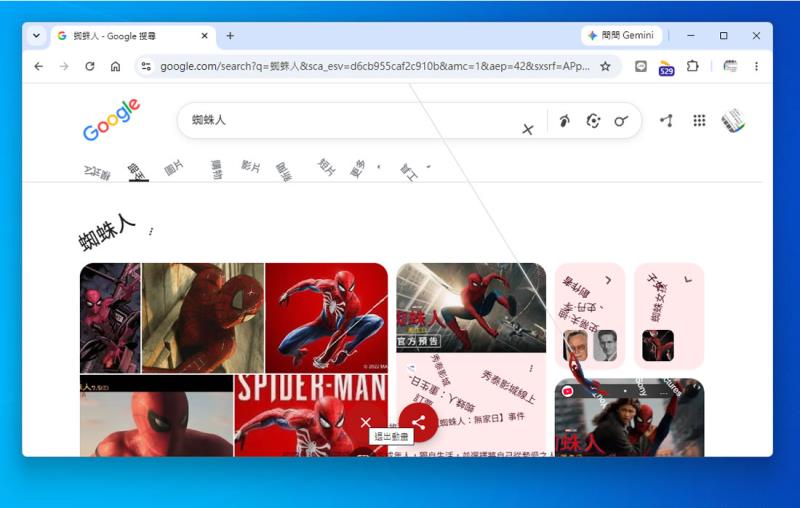The width and height of the screenshot is (800, 508).
Task: Open YouTube icon on the video card
Action: [567, 391]
